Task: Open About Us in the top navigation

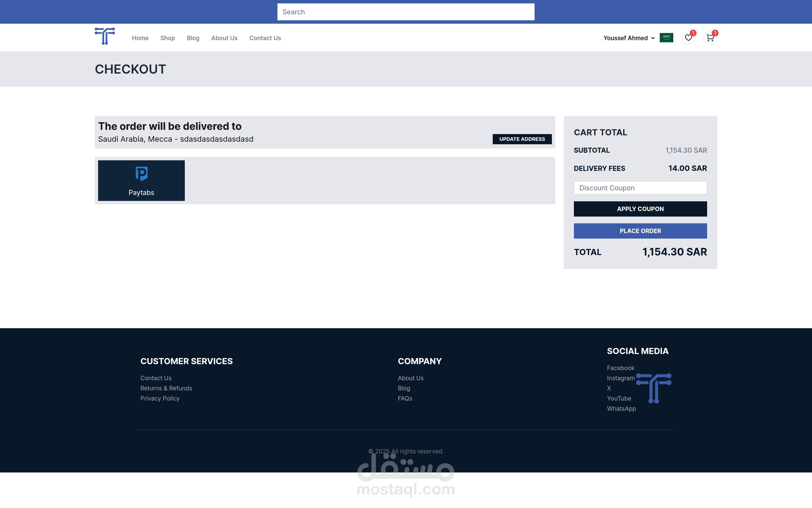Action: 224,38
